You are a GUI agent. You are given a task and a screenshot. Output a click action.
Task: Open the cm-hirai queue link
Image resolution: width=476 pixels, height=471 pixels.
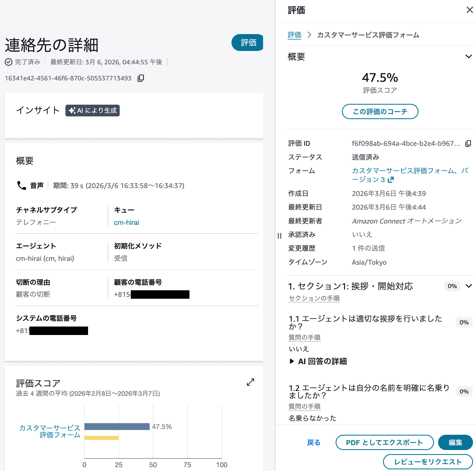[126, 222]
